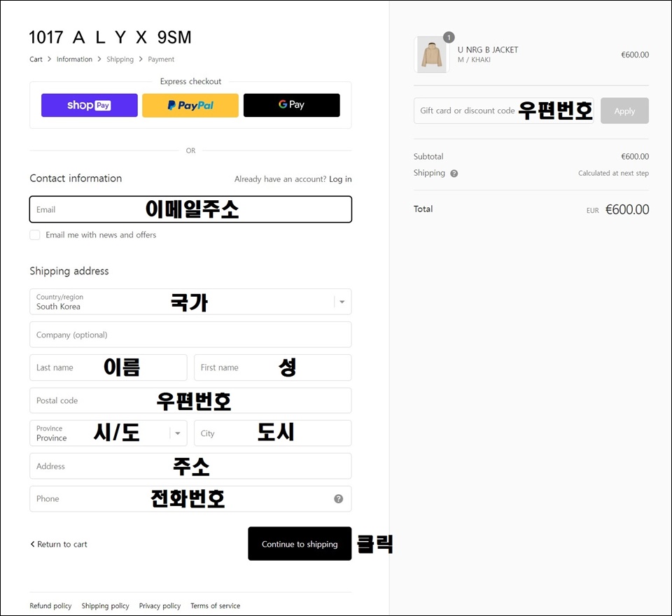The height and width of the screenshot is (616, 672).
Task: Click the Address input field
Action: 190,466
